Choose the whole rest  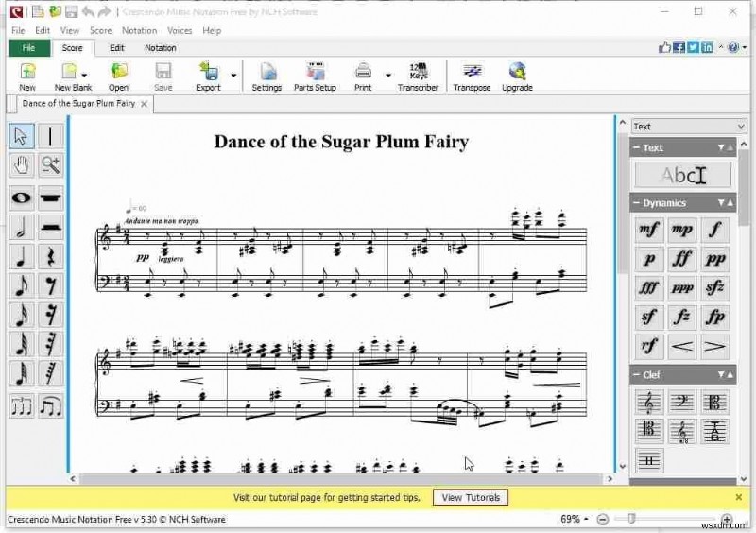point(50,198)
